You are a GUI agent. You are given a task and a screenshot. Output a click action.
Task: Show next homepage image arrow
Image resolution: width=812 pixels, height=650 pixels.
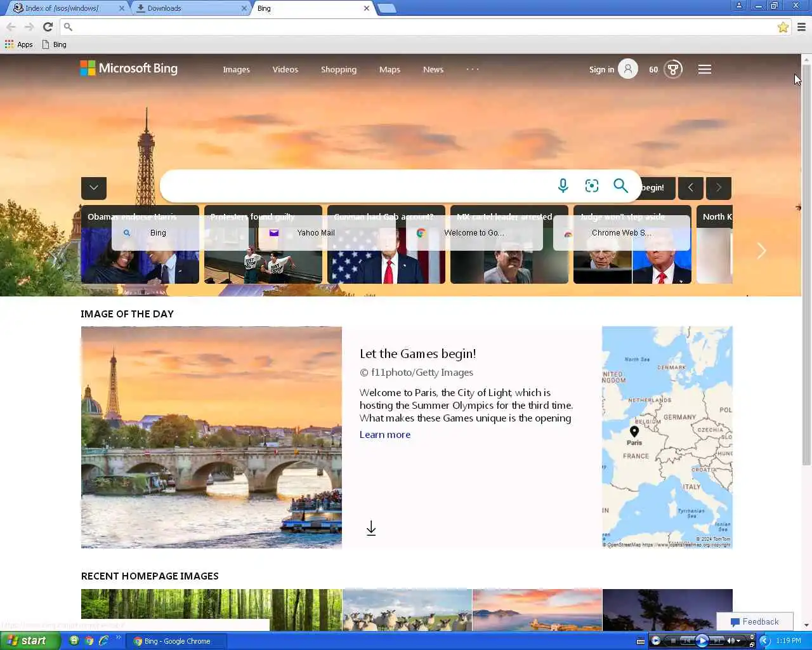pos(719,188)
